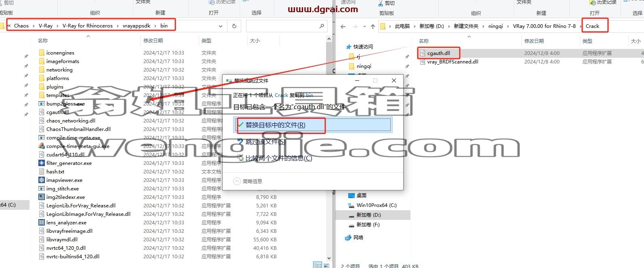Expand chevron after V-Ray for Rhinoceros breadcrumb
Viewport: 644px width, 268px height.
pos(118,26)
